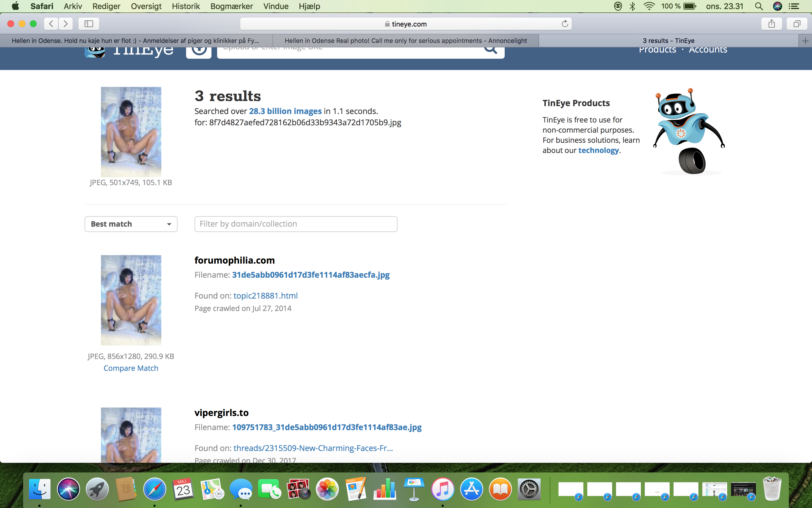The height and width of the screenshot is (508, 812).
Task: Add a new Safari tab with plus button
Action: tap(805, 41)
